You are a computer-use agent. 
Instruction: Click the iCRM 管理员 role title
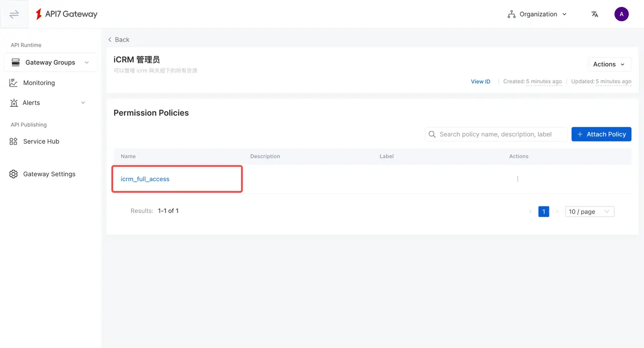point(137,60)
